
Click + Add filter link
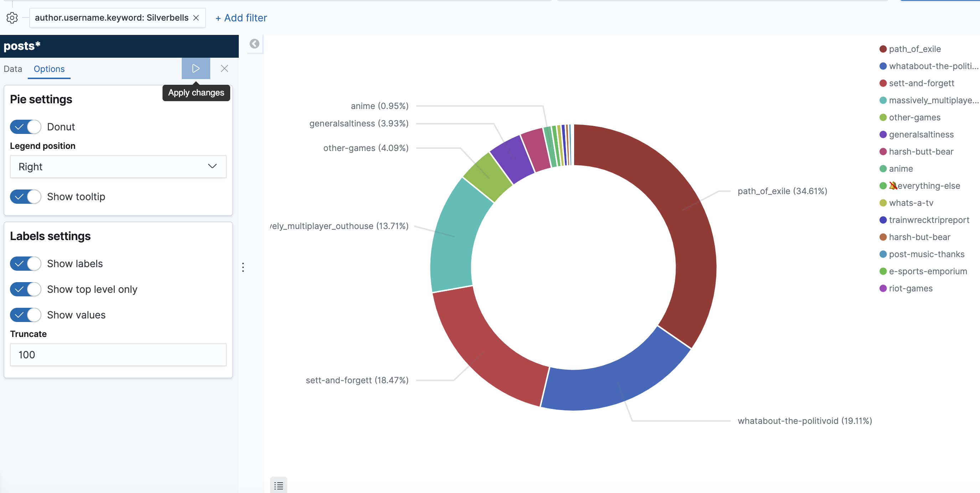point(241,18)
